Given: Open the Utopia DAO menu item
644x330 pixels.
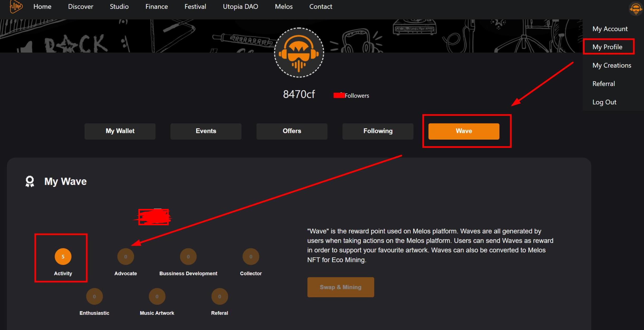Looking at the screenshot, I should [x=240, y=7].
